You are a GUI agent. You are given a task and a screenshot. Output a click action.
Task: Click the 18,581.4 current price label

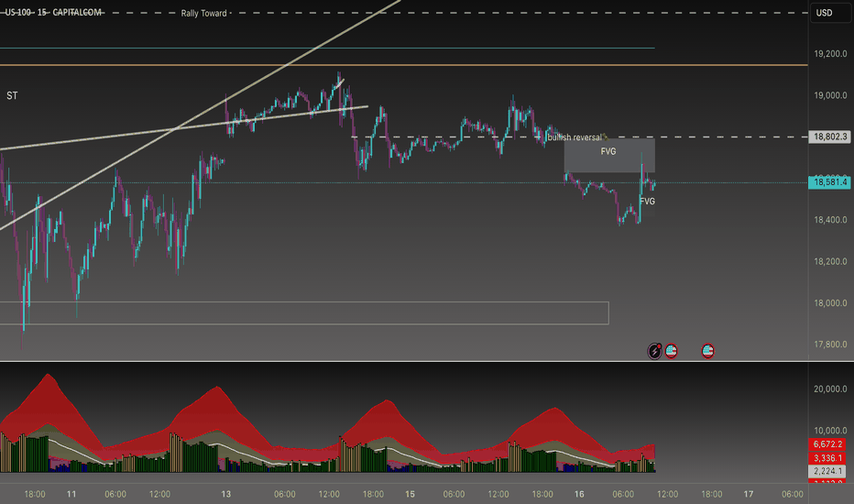830,182
